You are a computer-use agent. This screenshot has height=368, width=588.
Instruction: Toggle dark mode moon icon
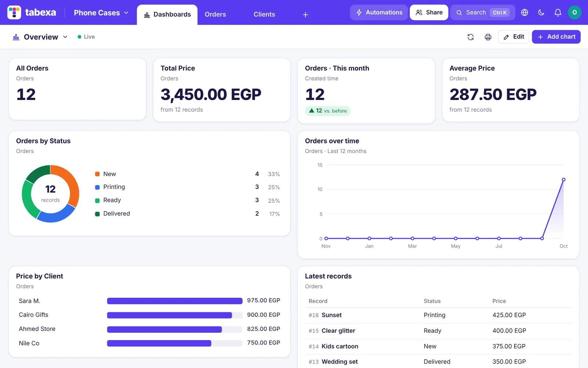coord(541,13)
